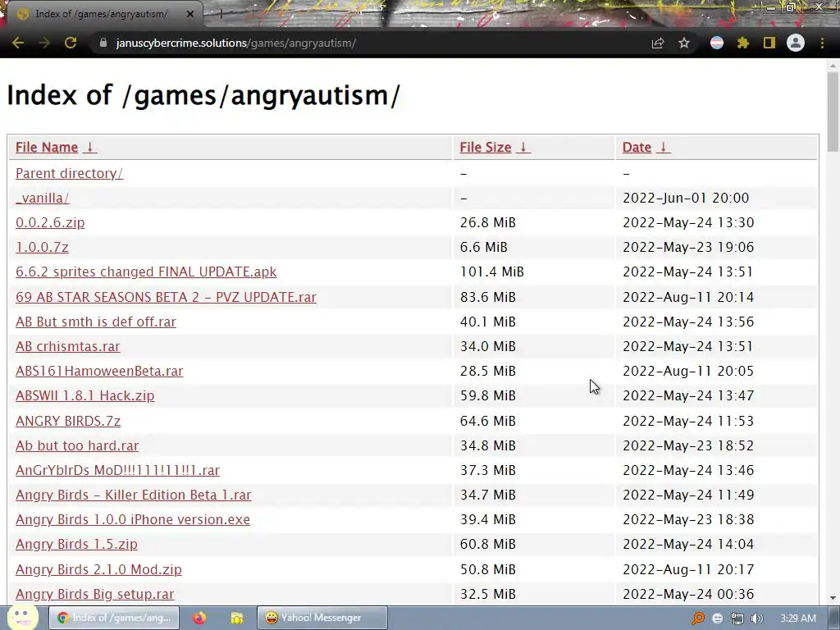The image size is (840, 630).
Task: Close the Index of /games tab
Action: tap(190, 14)
